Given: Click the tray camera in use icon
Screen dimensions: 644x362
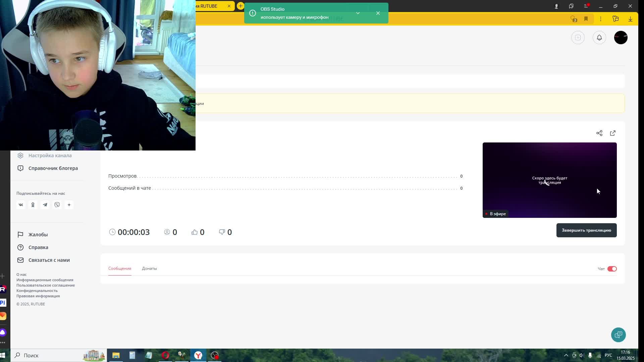Looking at the screenshot, I should [574, 355].
